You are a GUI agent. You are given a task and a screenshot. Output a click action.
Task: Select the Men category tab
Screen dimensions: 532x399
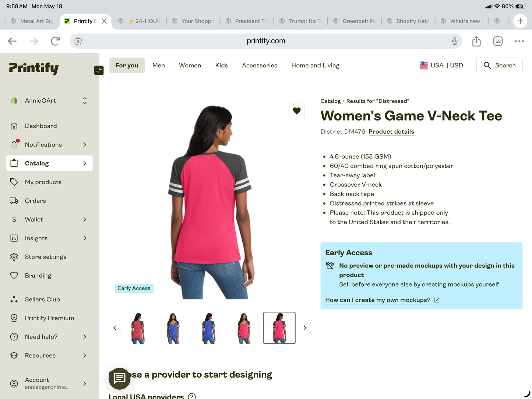[x=159, y=65]
